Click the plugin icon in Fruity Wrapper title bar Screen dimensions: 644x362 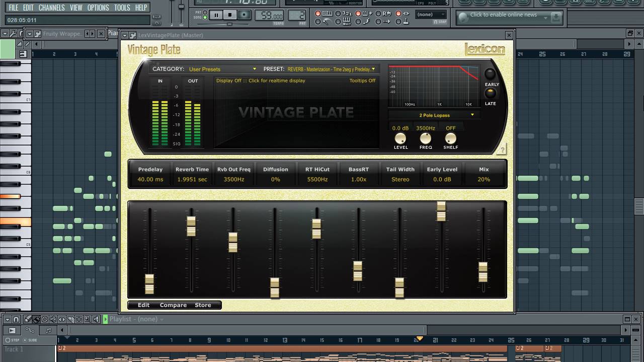(x=38, y=34)
